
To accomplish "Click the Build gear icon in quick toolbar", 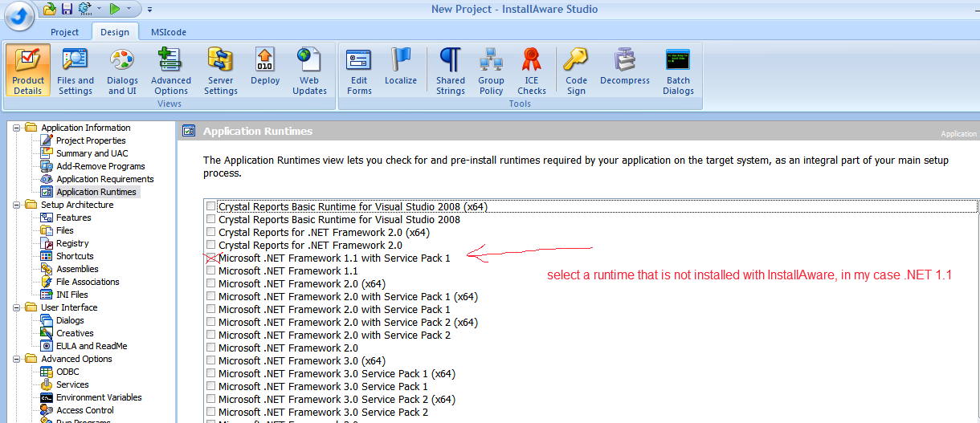I will pyautogui.click(x=84, y=9).
